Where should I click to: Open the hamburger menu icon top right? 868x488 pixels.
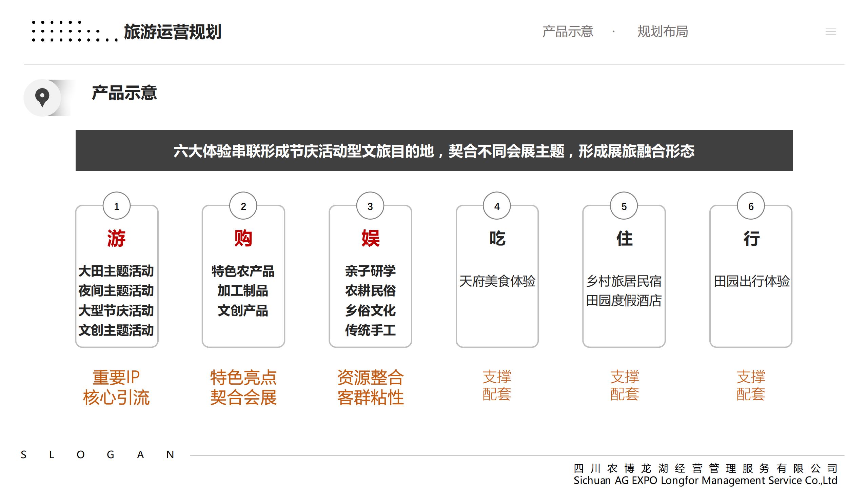point(830,32)
